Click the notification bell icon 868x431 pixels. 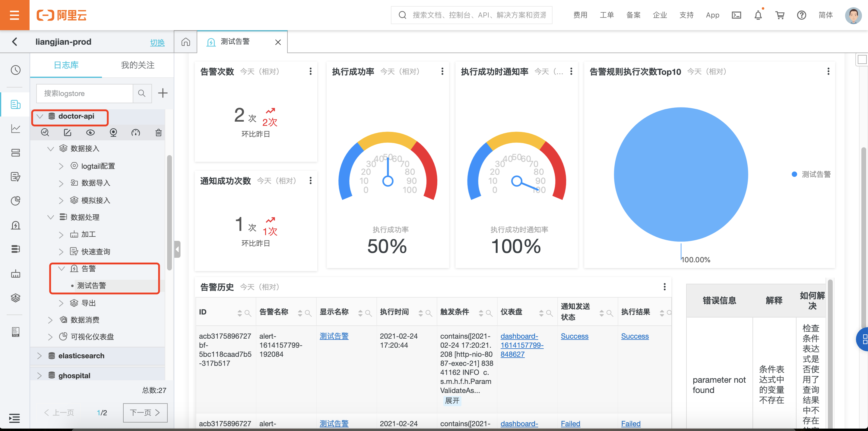coord(758,15)
